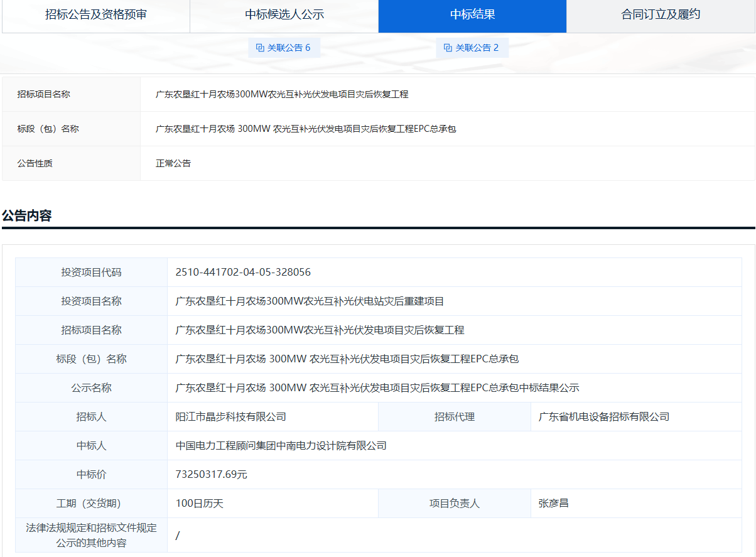
Task: Click the 关联公告 2 button text
Action: click(477, 48)
